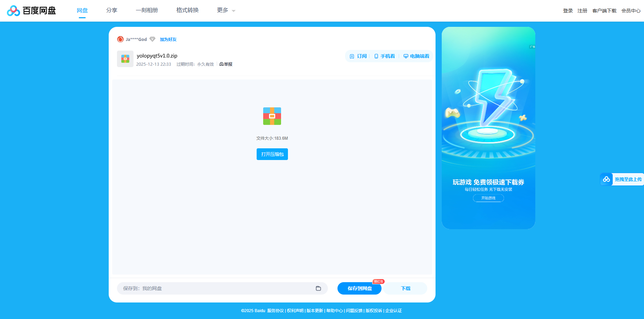Image resolution: width=644 pixels, height=319 pixels.
Task: Click the 拖拽至此上传 floating upload icon
Action: click(x=607, y=179)
